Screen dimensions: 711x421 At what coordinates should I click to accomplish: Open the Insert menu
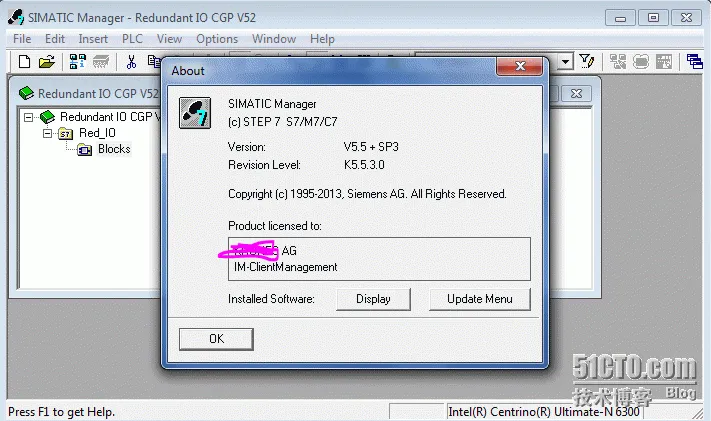pos(93,39)
